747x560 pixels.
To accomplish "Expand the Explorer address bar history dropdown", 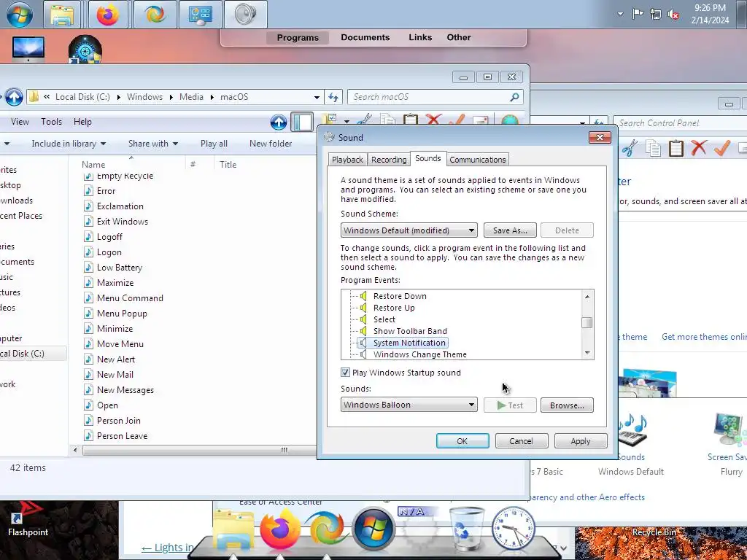I will coord(317,97).
